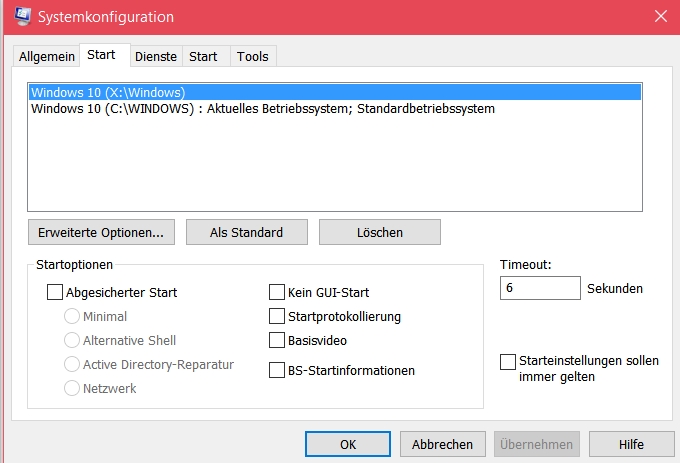This screenshot has width=680, height=463.
Task: Toggle BS-Startinformationen checkbox
Action: [277, 370]
